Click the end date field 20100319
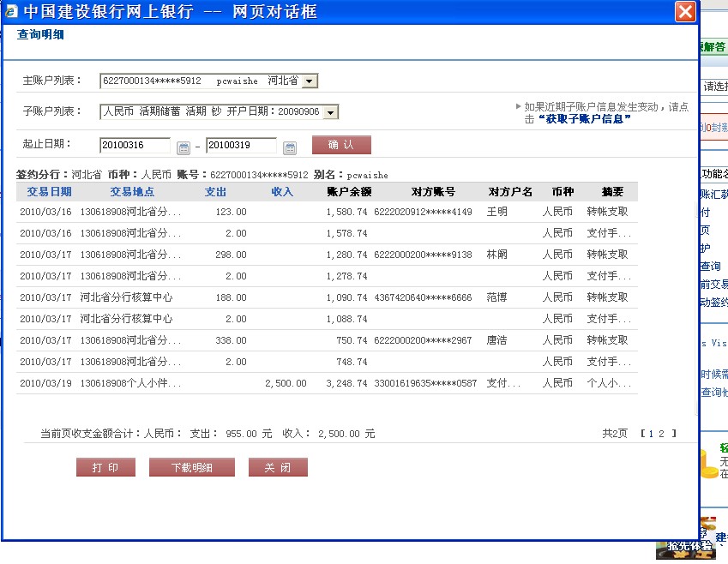 point(241,146)
